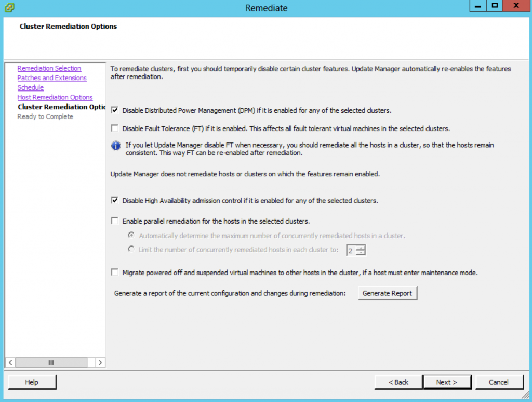The image size is (532, 402).
Task: Check Disable Fault Tolerance (FT) checkbox
Action: click(115, 128)
